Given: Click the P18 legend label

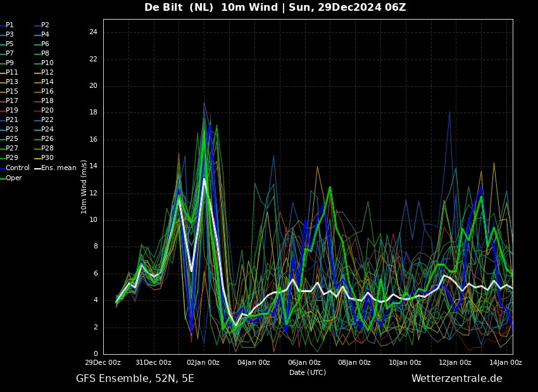Looking at the screenshot, I should [x=44, y=101].
